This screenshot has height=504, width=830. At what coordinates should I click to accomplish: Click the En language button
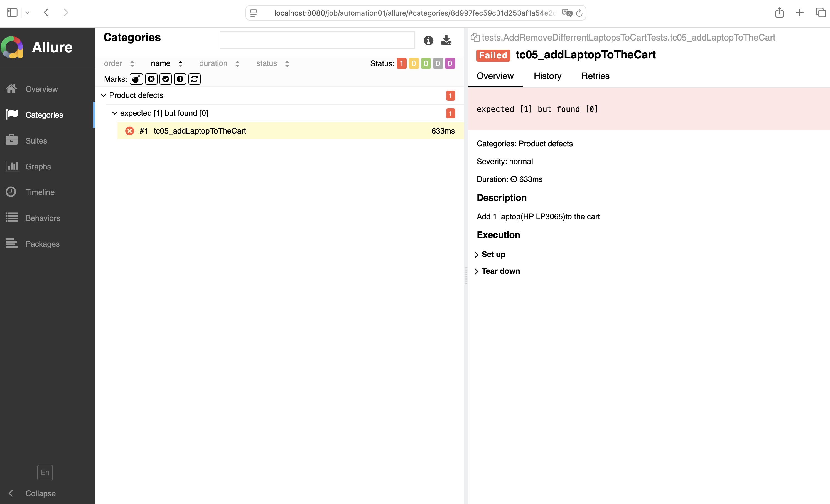45,472
